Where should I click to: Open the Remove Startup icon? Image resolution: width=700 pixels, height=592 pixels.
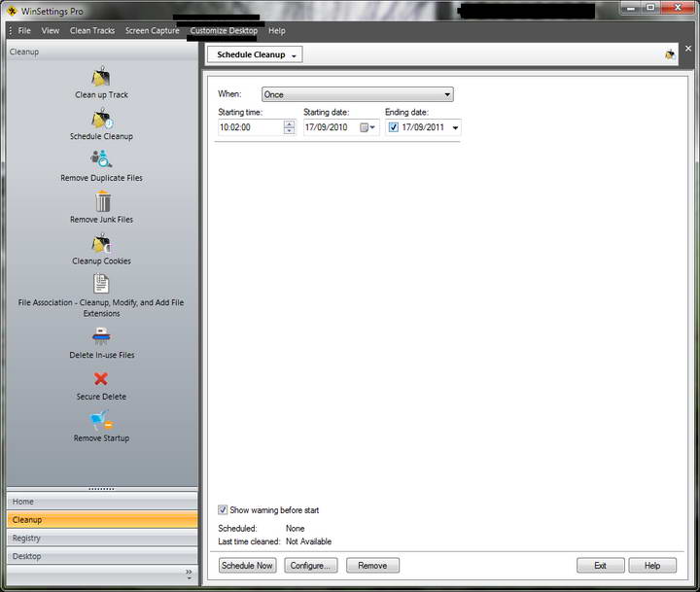[x=102, y=421]
